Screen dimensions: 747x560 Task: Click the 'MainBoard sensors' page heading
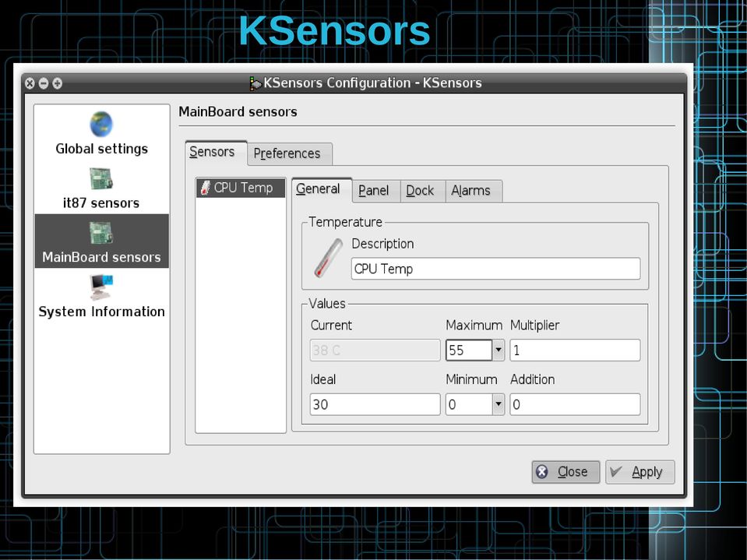(x=238, y=111)
